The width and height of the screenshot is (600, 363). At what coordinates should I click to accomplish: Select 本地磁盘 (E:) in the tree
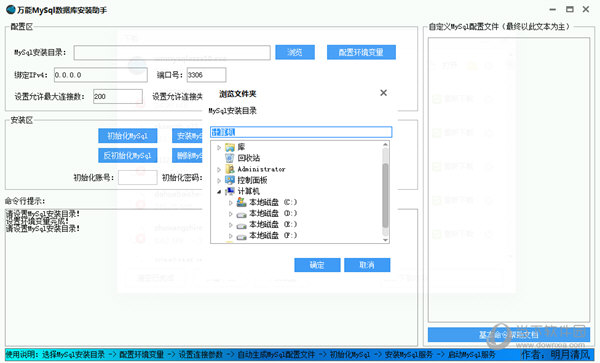point(273,224)
